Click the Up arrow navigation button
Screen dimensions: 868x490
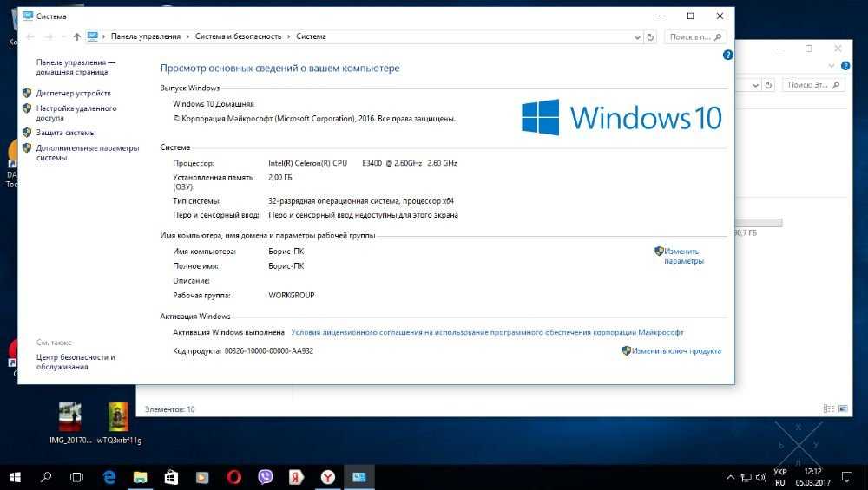pyautogui.click(x=76, y=36)
